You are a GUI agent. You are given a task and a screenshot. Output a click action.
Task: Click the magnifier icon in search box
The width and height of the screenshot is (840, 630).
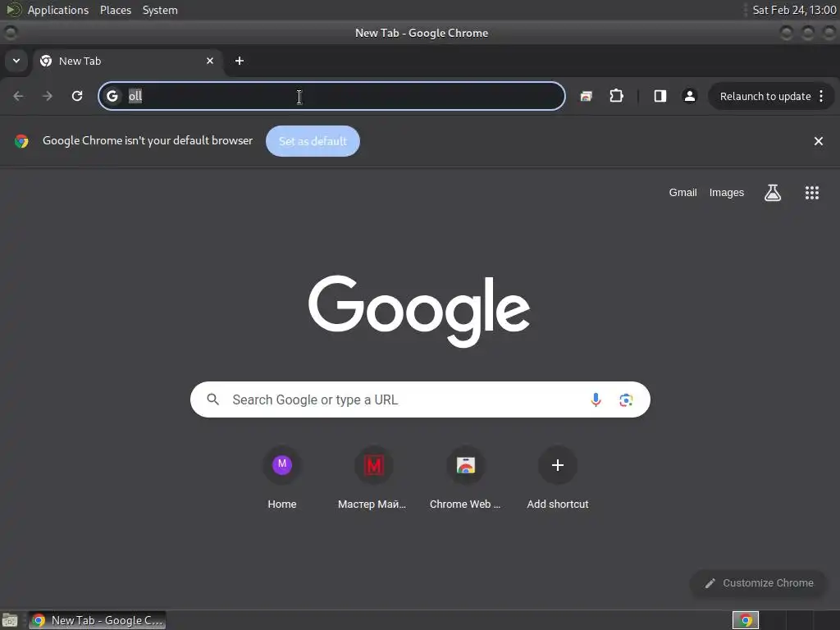(x=212, y=399)
